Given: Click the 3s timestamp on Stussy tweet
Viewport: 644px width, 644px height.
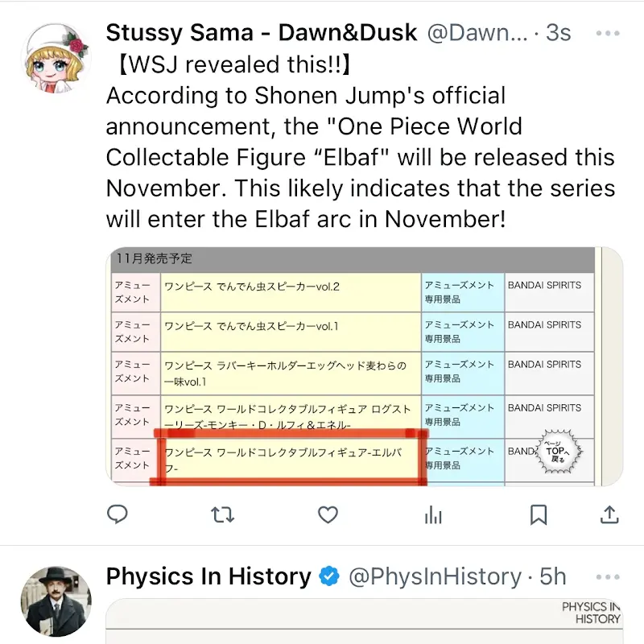Looking at the screenshot, I should (558, 33).
